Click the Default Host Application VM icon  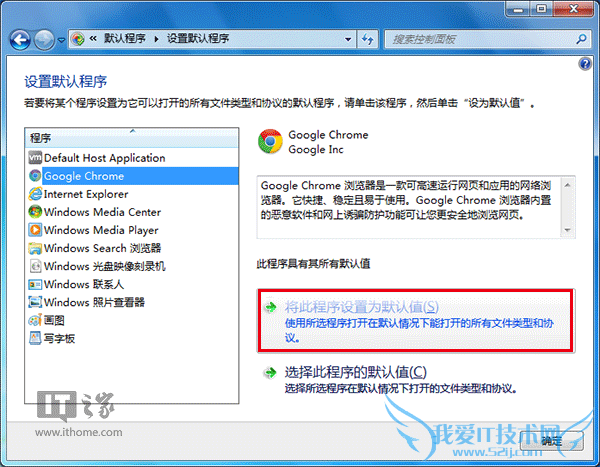(x=35, y=158)
